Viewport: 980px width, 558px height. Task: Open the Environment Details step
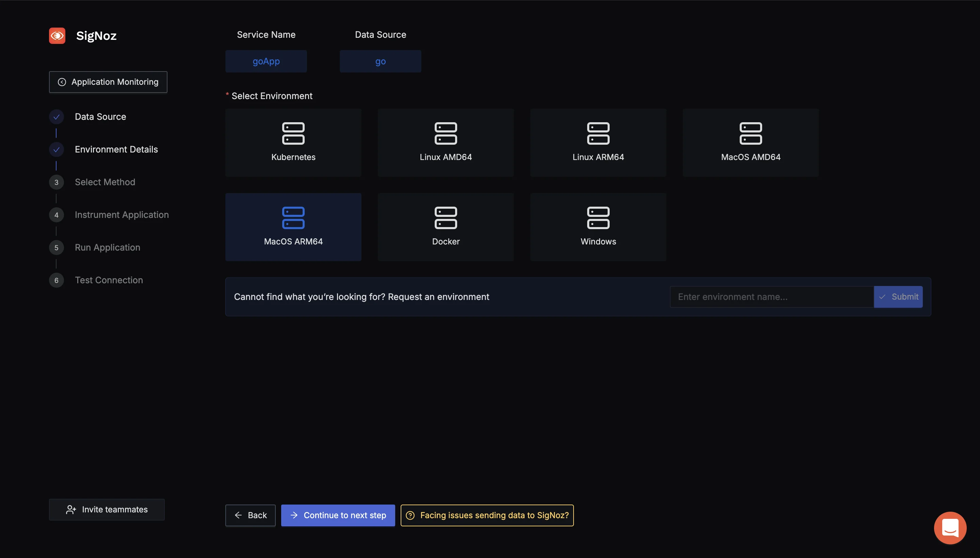click(116, 149)
